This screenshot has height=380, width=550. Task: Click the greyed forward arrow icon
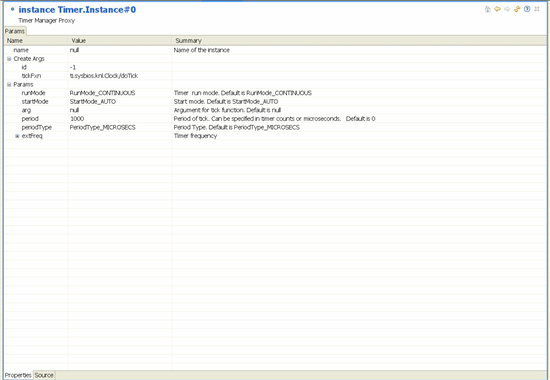pyautogui.click(x=507, y=9)
